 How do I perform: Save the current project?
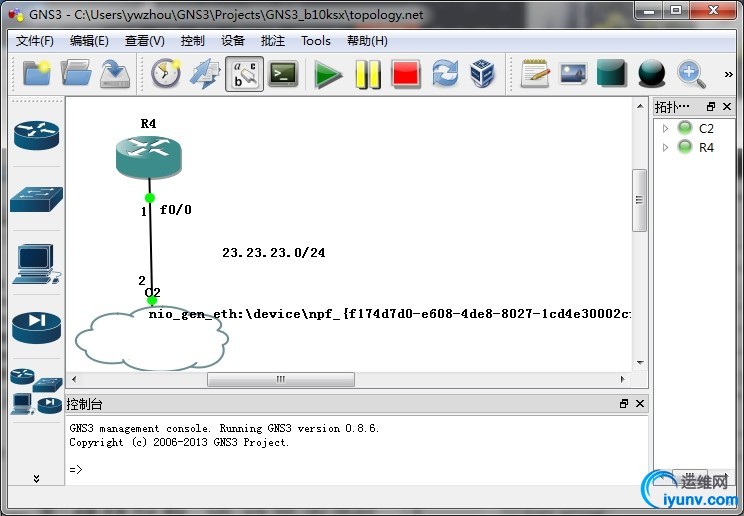[115, 74]
